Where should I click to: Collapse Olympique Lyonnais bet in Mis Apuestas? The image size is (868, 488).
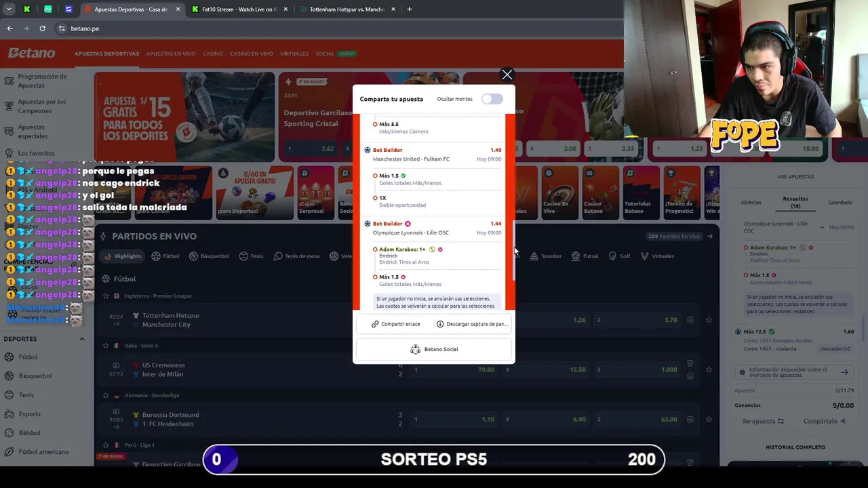pyautogui.click(x=823, y=227)
